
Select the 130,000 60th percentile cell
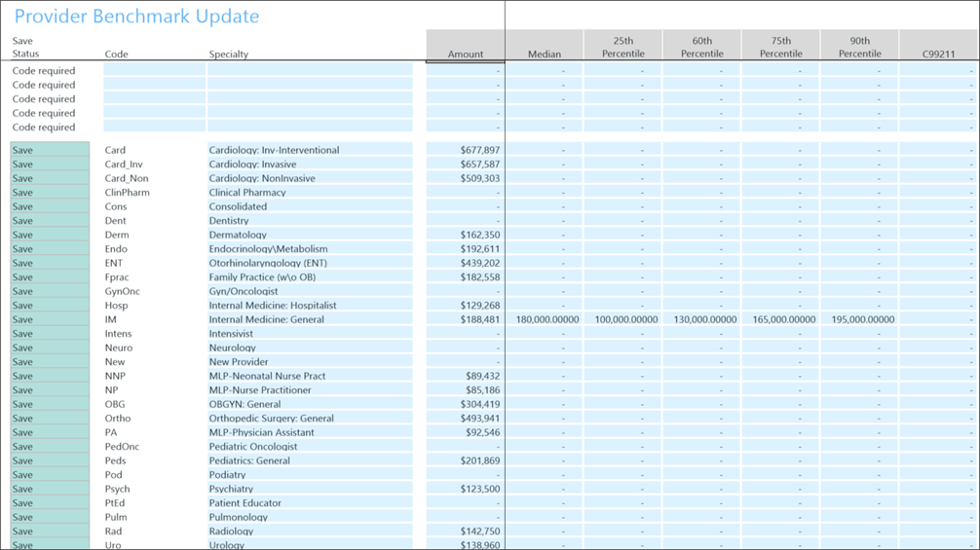tap(701, 319)
